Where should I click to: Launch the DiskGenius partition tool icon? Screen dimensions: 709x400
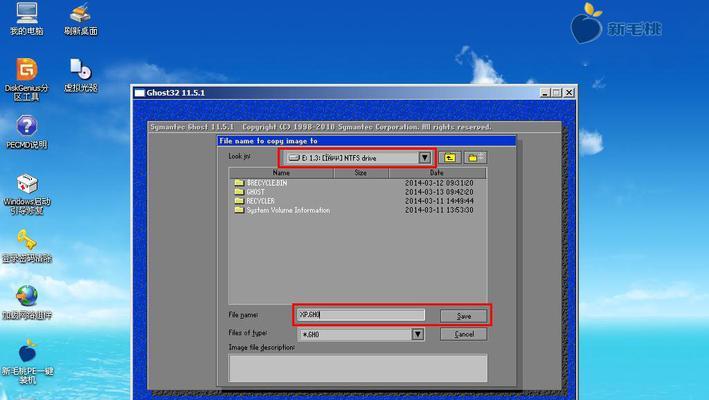27,79
